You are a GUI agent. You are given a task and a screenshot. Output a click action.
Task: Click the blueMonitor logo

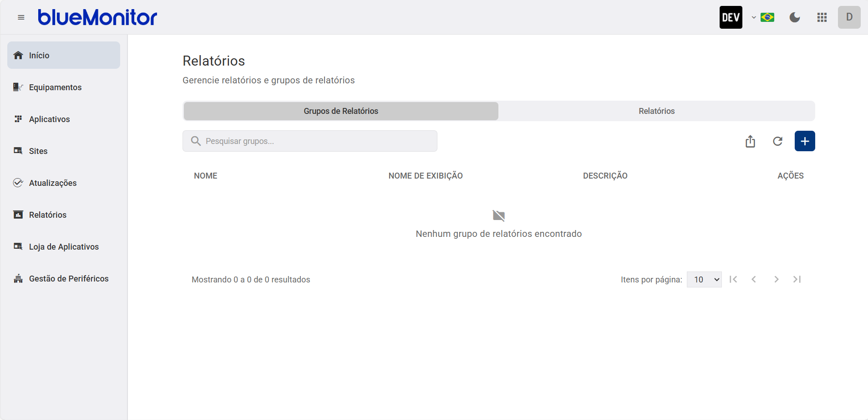pyautogui.click(x=97, y=17)
